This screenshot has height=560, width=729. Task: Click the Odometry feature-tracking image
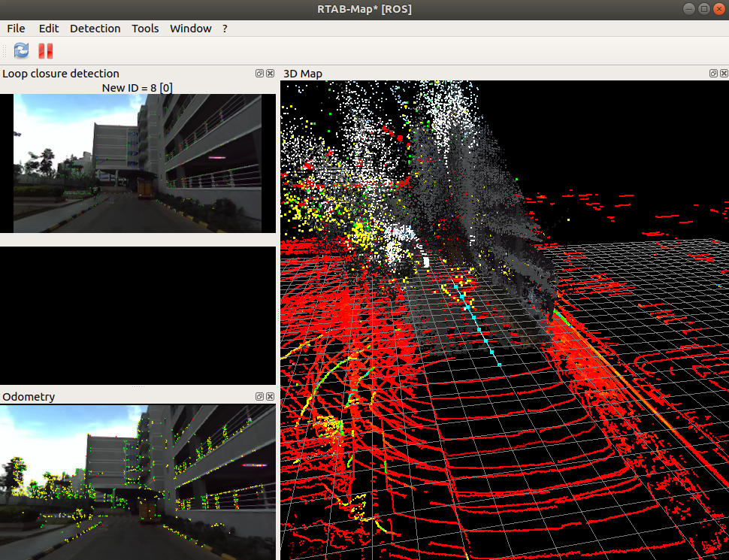[x=138, y=483]
